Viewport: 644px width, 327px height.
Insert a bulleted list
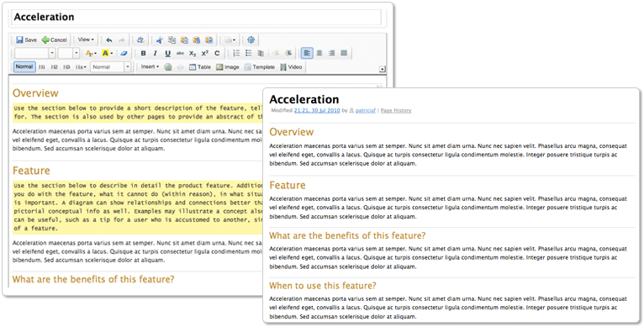pyautogui.click(x=249, y=53)
